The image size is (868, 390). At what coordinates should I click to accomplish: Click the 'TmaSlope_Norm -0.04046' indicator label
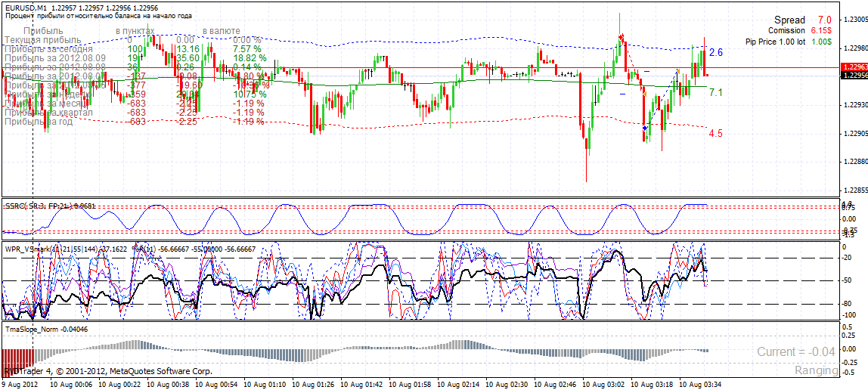tap(46, 329)
